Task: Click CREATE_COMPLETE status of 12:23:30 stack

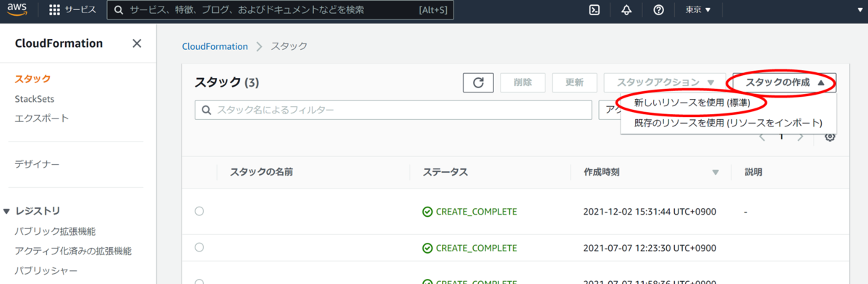Action: click(x=470, y=248)
